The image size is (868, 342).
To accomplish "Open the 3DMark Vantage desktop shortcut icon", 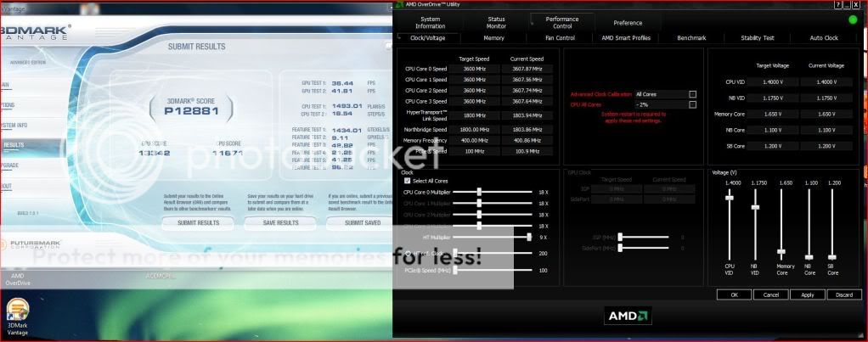I will [17, 317].
